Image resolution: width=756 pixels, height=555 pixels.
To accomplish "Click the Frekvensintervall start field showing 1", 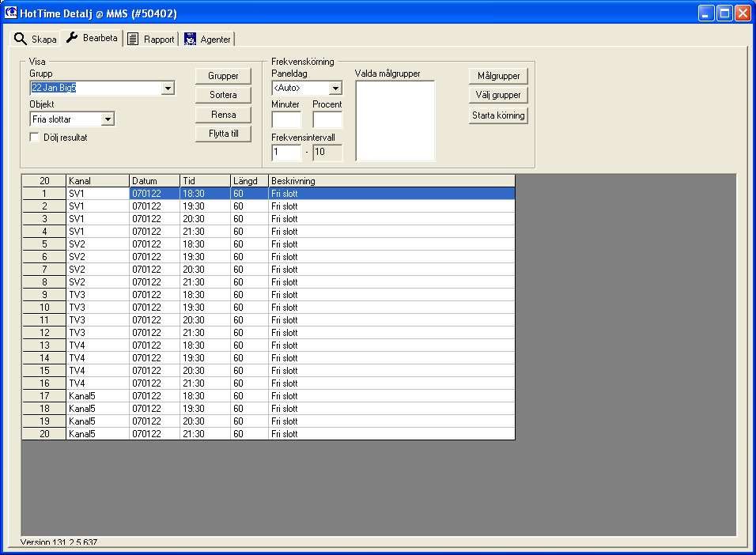I will tap(286, 153).
